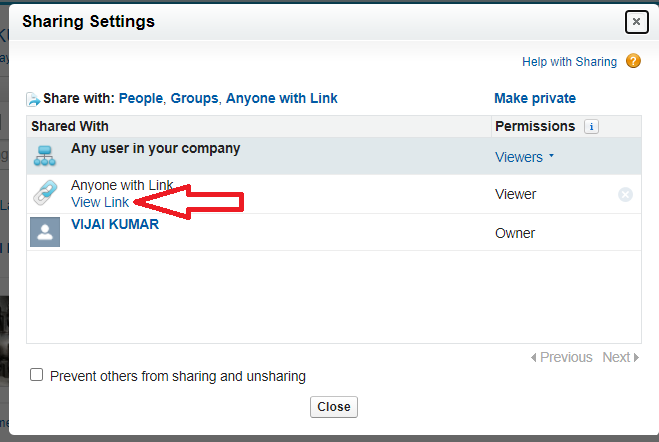The image size is (659, 442).
Task: Click the Close button
Action: pyautogui.click(x=334, y=407)
